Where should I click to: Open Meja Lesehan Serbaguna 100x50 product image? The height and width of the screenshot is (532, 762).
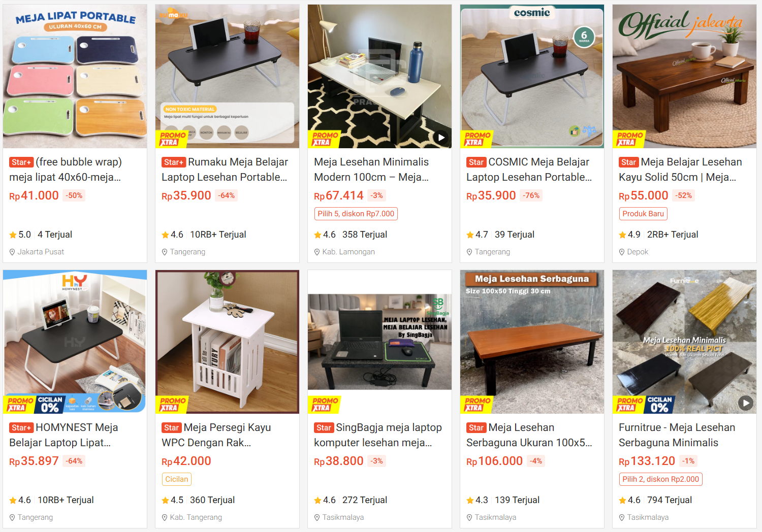click(x=532, y=342)
